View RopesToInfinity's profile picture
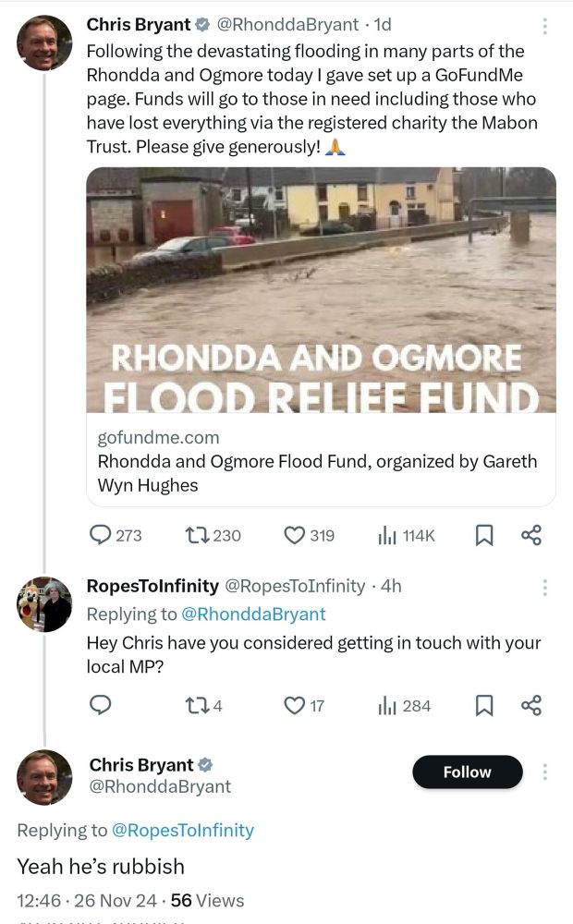Viewport: 573px width, 924px height. (x=44, y=605)
